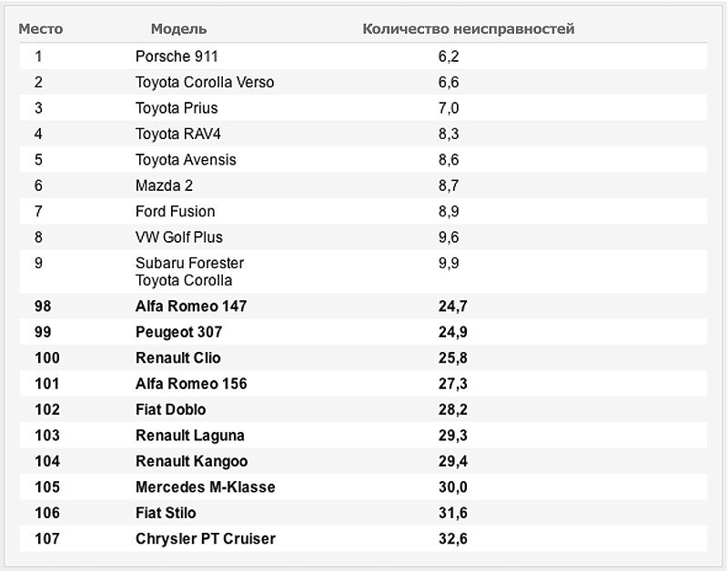Select the Toyota Corolla Verso model
728x571 pixels.
[205, 82]
